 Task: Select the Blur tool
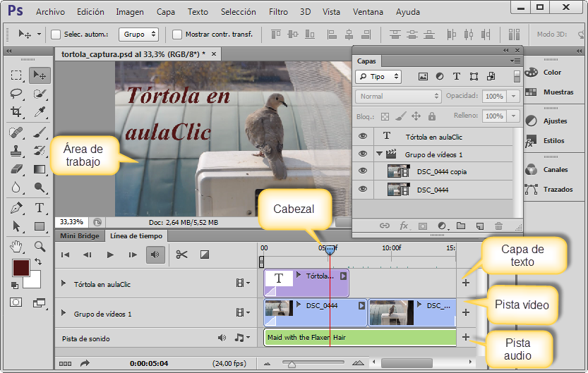point(16,187)
